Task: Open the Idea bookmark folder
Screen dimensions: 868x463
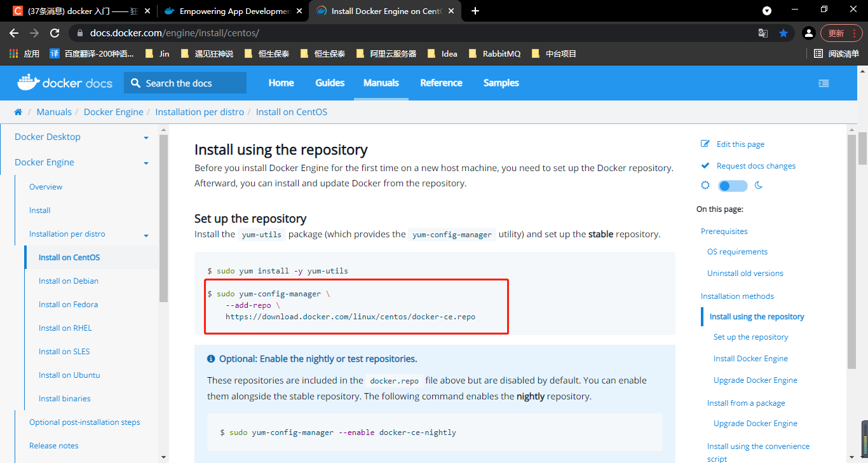Action: pyautogui.click(x=442, y=53)
